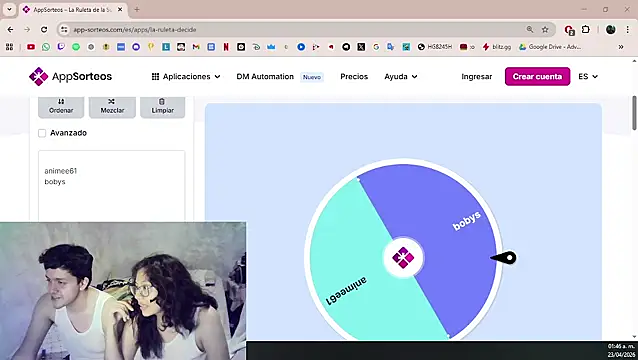The image size is (638, 360).
Task: Click the roulette center spin logo
Action: pos(403,257)
